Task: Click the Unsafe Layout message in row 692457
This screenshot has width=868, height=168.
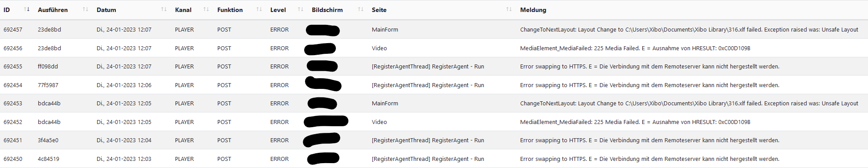Action: 689,29
